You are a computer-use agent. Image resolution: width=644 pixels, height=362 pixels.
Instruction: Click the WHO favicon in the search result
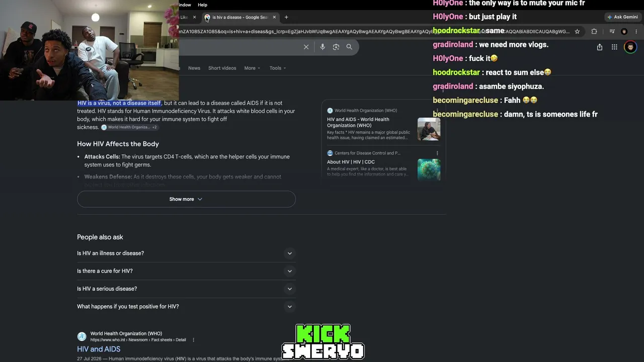82,336
